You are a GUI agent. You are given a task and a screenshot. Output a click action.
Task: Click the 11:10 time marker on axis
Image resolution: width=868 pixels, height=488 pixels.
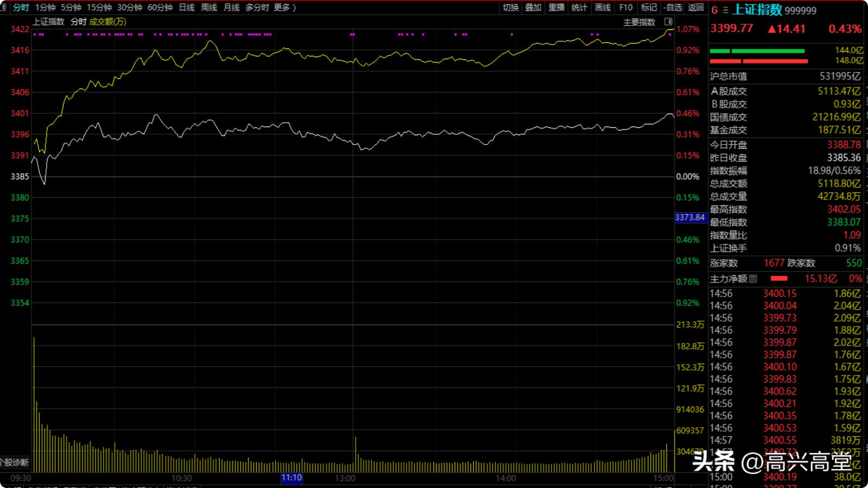pos(292,478)
